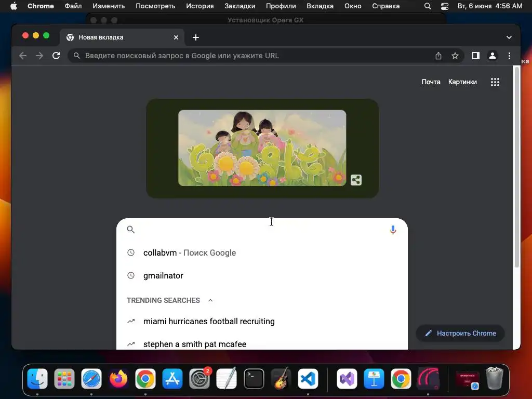This screenshot has height=399, width=532.
Task: Open a new tab with plus button
Action: [196, 37]
